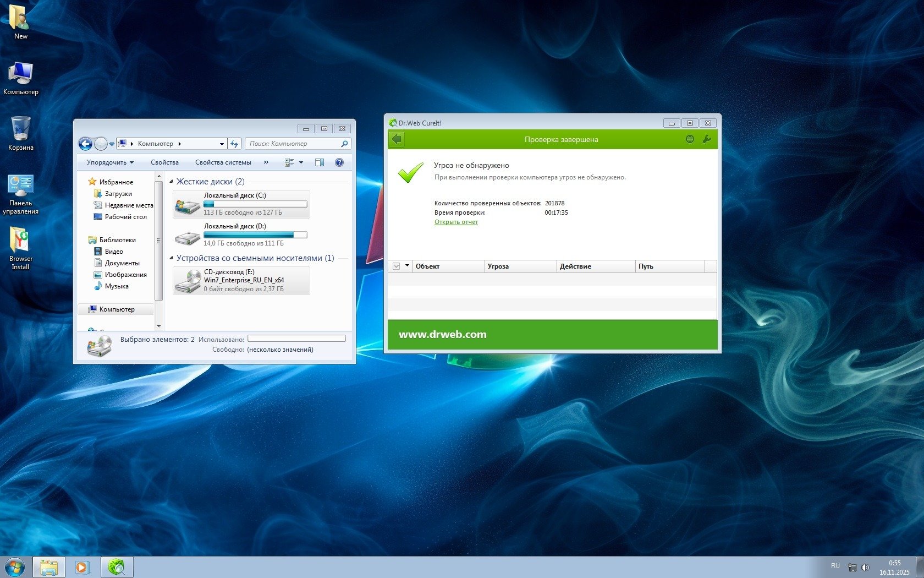Open the Recycle Bin desktop icon
The image size is (924, 578).
click(21, 133)
